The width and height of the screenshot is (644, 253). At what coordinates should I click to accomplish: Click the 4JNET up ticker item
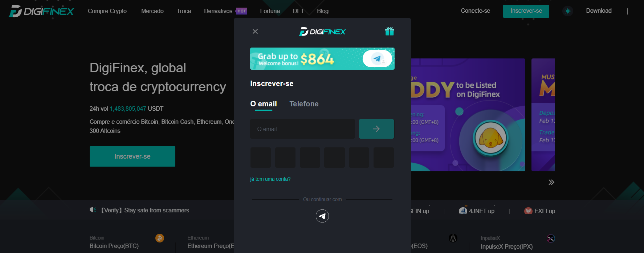477,211
